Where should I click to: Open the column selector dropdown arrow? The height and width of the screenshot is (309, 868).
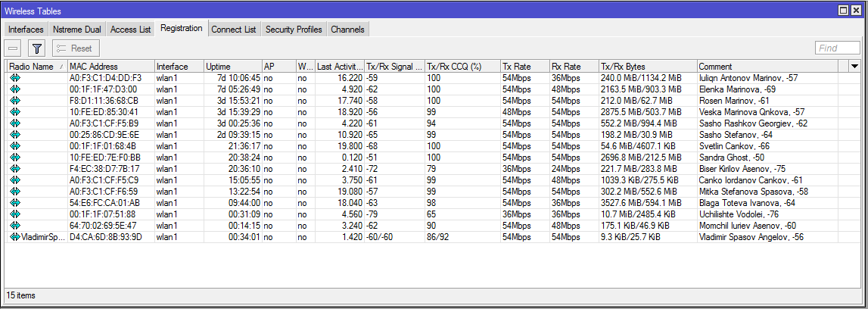(854, 67)
